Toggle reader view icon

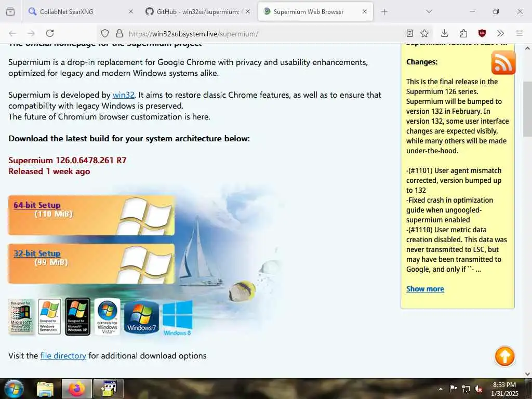pyautogui.click(x=409, y=33)
